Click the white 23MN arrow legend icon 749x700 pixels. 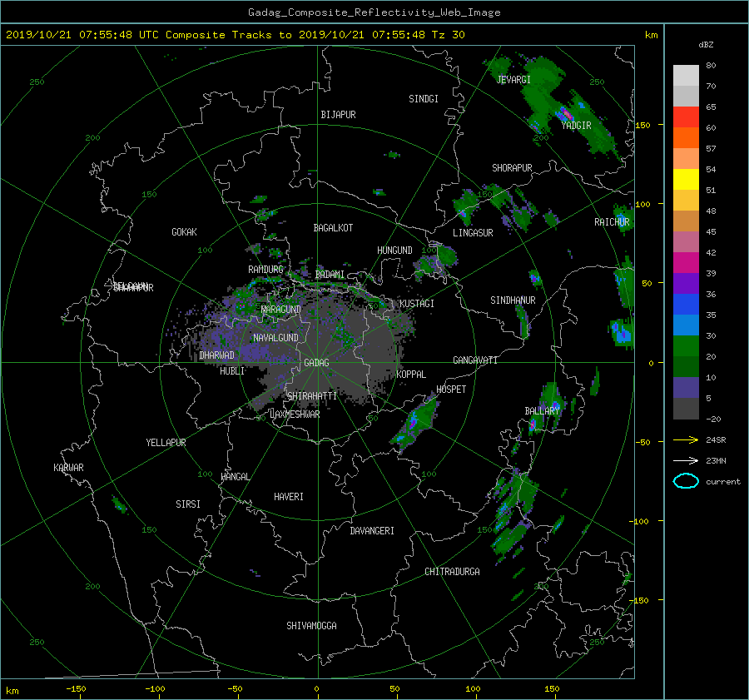[x=686, y=460]
